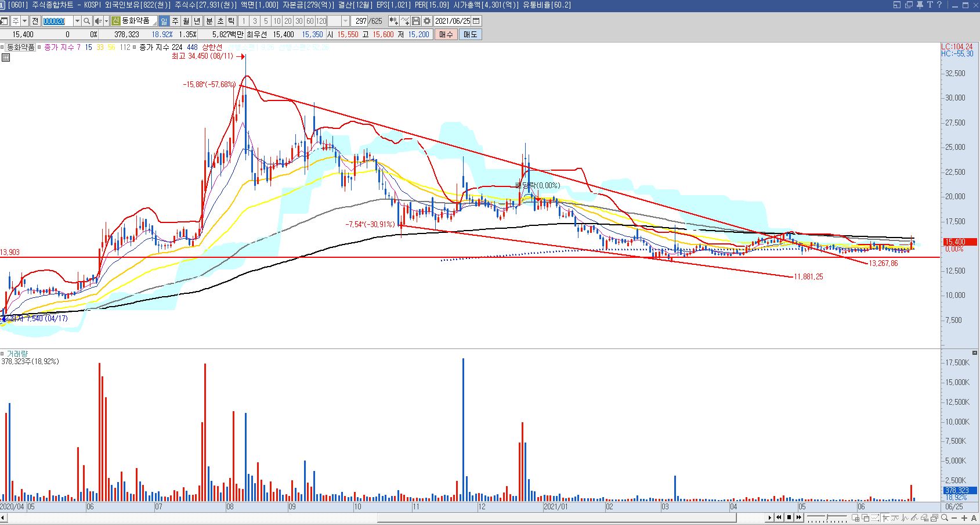The width and height of the screenshot is (980, 525).
Task: Click the rewind button in replay controls
Action: click(x=779, y=517)
